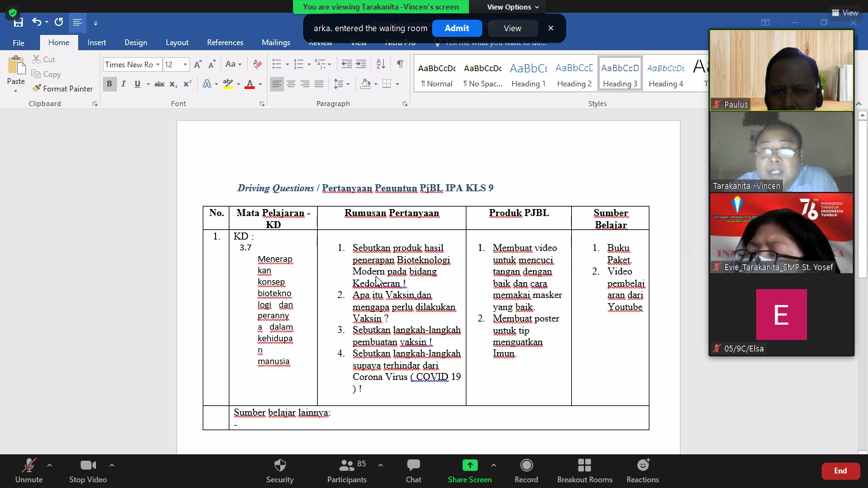This screenshot has height=488, width=868.
Task: Toggle Show/Hide paragraph marks
Action: point(400,64)
